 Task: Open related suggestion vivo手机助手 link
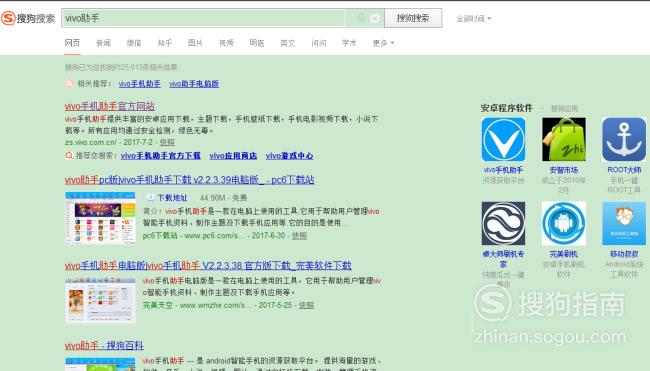[140, 84]
